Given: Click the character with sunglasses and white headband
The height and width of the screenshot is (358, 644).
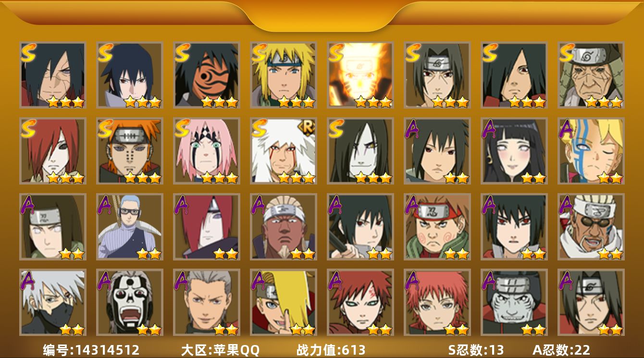Looking at the screenshot, I should click(591, 226).
